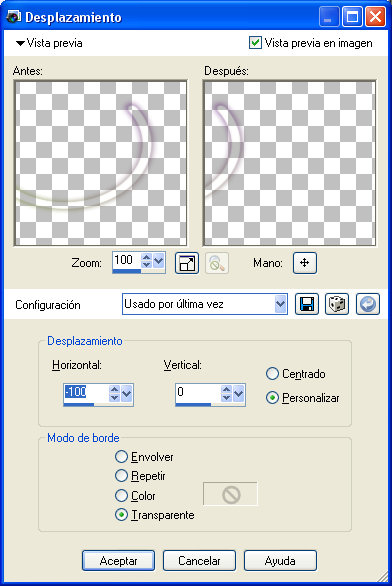Viewport: 392px width, 586px height.
Task: Minimize the Desplazamiento dialog
Action: coord(328,17)
